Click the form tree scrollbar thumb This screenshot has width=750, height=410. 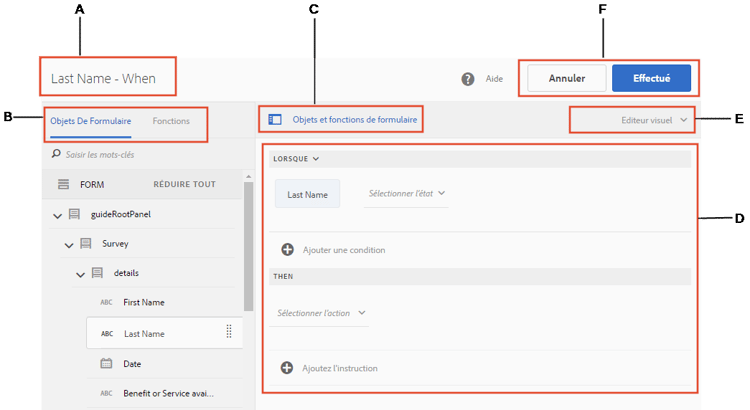pyautogui.click(x=248, y=246)
